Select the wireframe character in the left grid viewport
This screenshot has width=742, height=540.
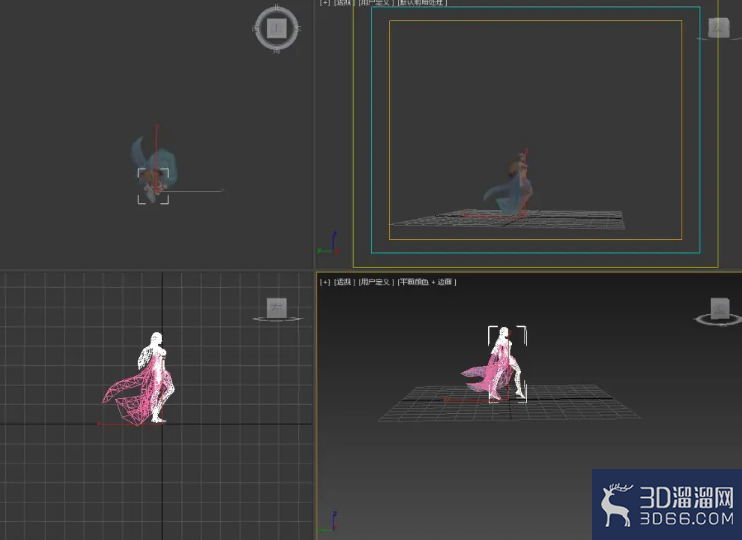pyautogui.click(x=140, y=379)
